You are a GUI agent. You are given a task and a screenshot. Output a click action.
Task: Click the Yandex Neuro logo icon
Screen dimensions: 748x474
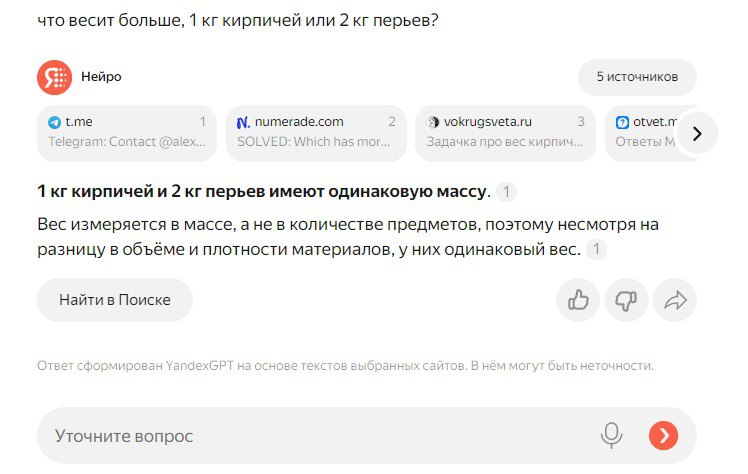54,77
